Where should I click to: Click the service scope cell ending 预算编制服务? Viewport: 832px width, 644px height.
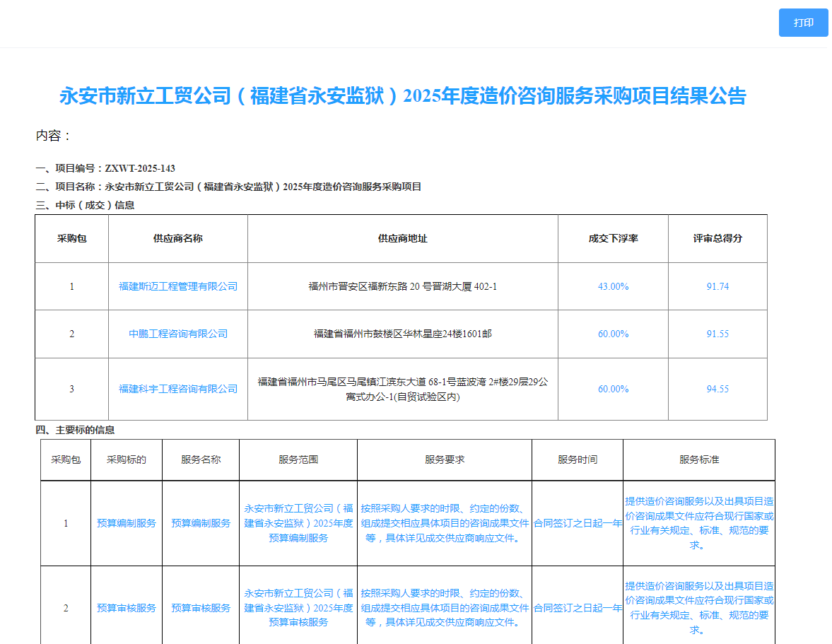click(x=298, y=524)
